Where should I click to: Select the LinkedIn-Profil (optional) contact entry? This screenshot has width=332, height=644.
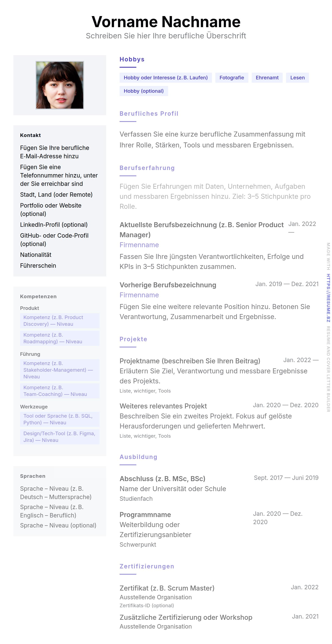tap(54, 224)
